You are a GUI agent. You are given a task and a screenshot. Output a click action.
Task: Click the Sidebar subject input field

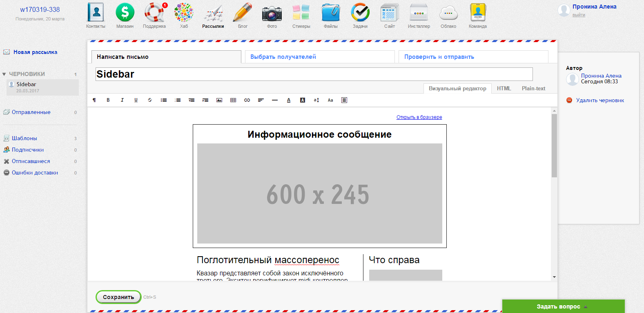314,74
